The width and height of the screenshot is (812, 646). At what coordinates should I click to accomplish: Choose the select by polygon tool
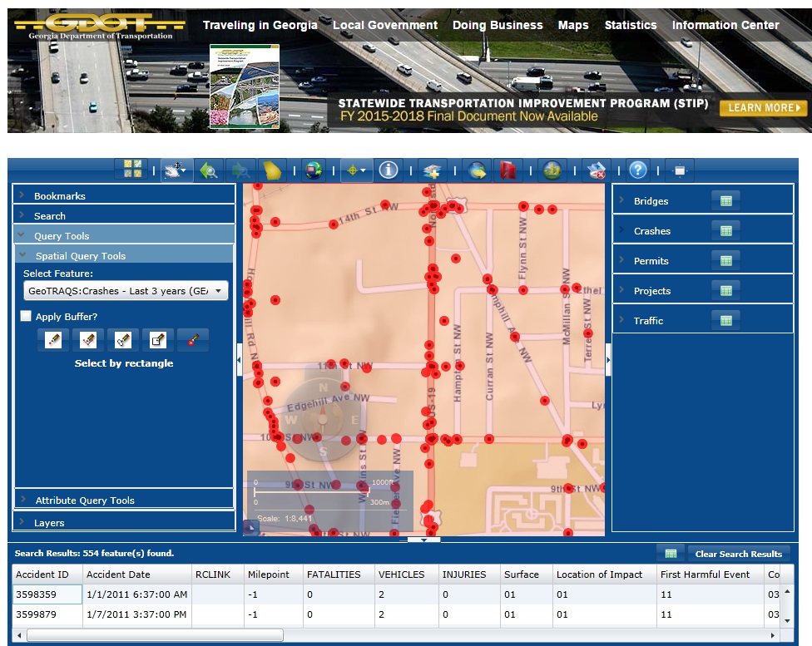[x=88, y=339]
